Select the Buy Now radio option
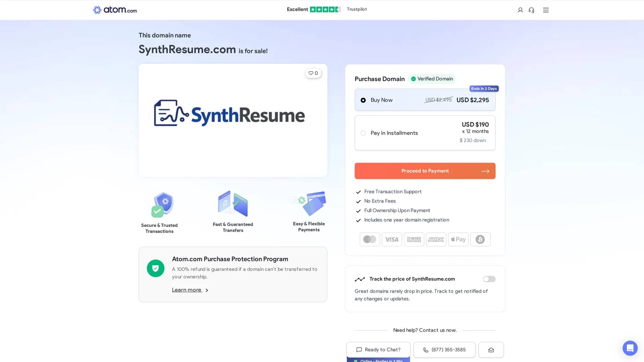Image resolution: width=644 pixels, height=362 pixels. point(363,100)
